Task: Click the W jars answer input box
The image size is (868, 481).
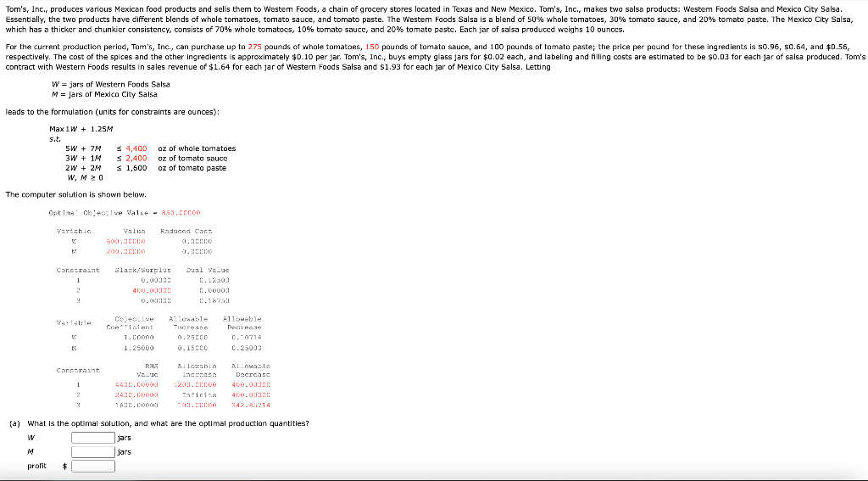Action: point(93,438)
